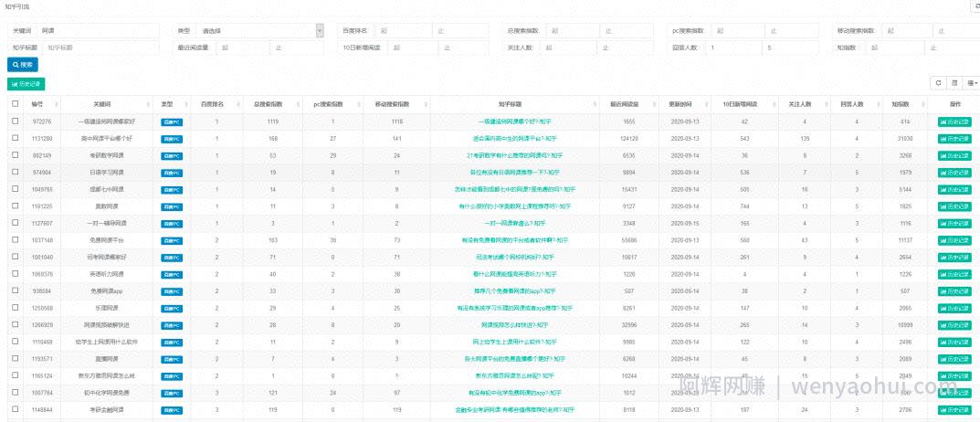Click the 总搜索指数 起 input
Viewport: 980px width, 422px height.
coord(573,31)
